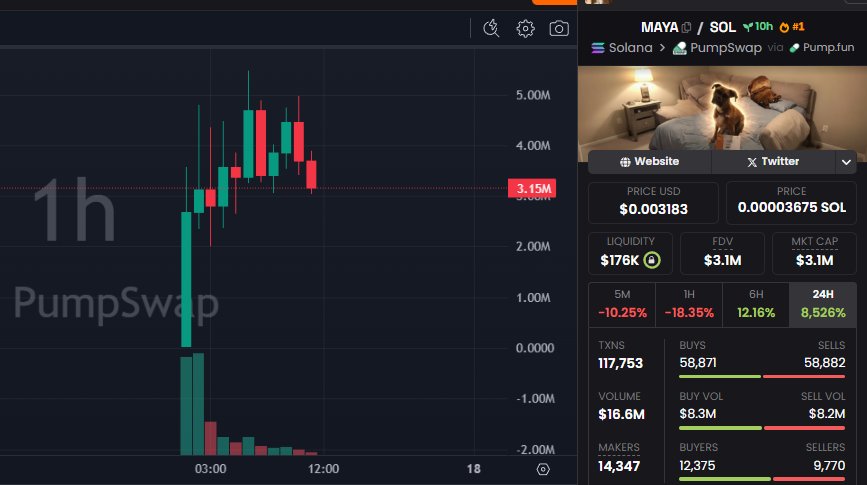Click the quick search replay icon
Screen dimensions: 867x485
click(x=491, y=28)
